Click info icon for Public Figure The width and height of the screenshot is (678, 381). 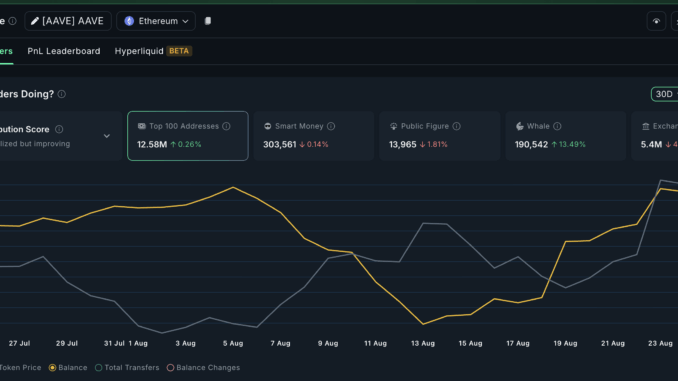tap(457, 126)
